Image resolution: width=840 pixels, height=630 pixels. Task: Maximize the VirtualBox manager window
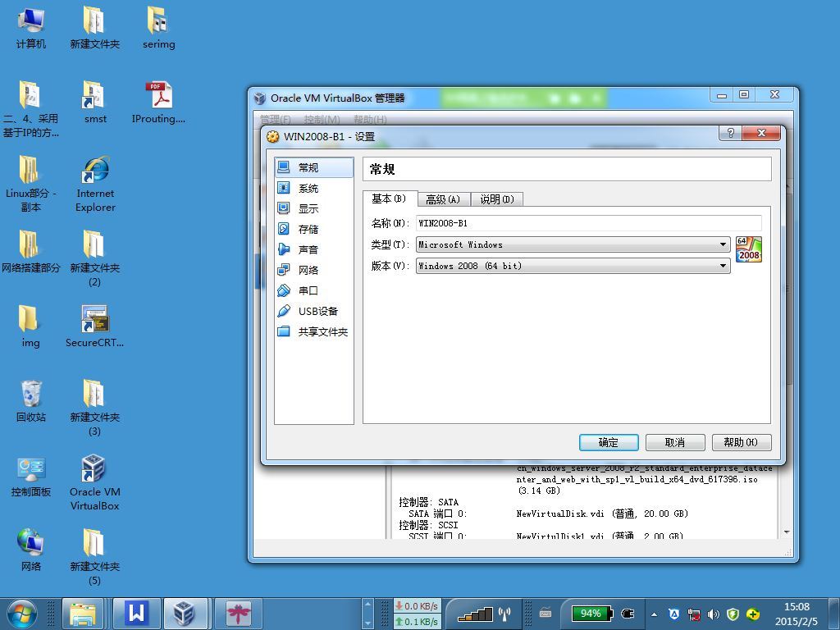tap(744, 95)
